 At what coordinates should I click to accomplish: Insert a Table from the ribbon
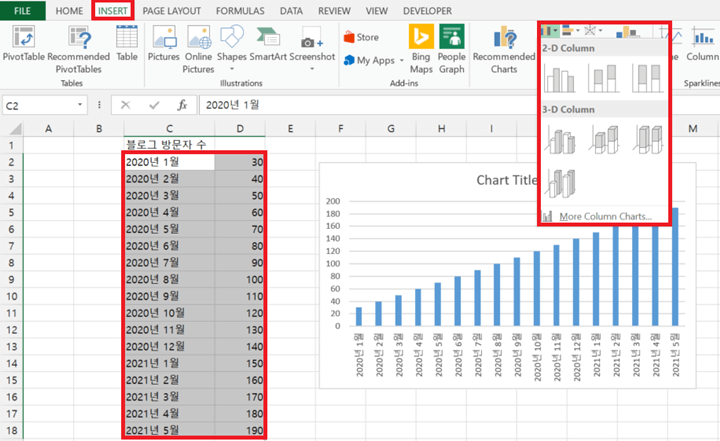point(127,43)
